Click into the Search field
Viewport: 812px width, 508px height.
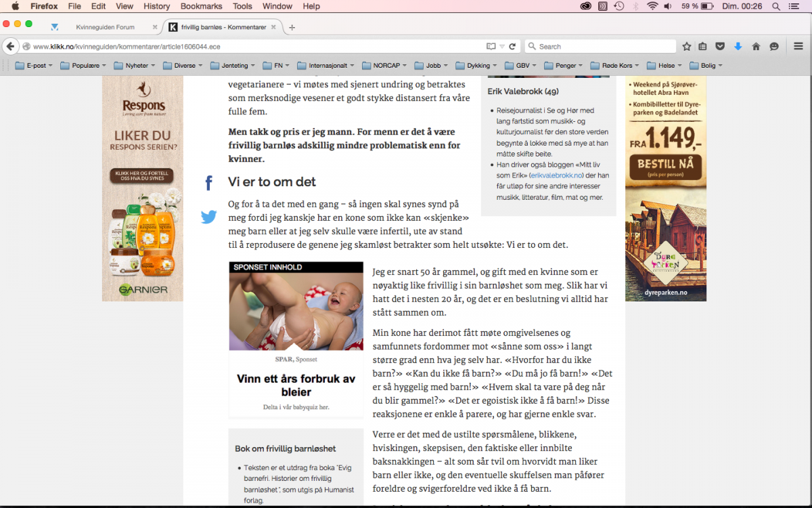click(x=602, y=46)
